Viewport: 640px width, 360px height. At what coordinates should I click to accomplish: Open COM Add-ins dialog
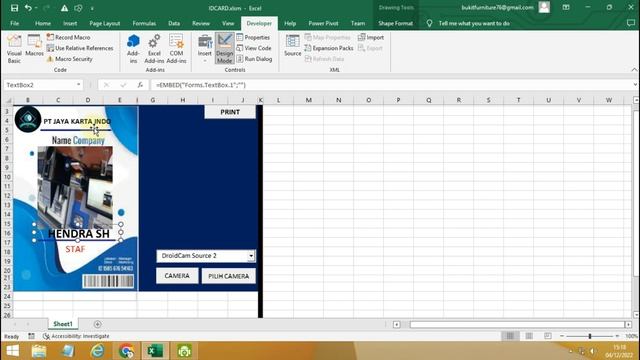[176, 49]
